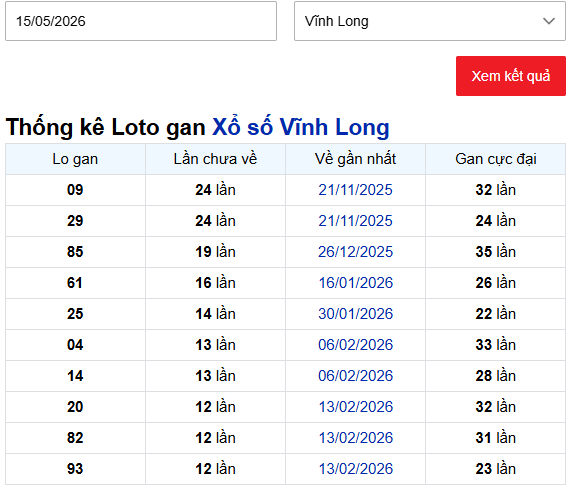The height and width of the screenshot is (488, 572).
Task: Select loto number 25 cell
Action: (x=75, y=314)
